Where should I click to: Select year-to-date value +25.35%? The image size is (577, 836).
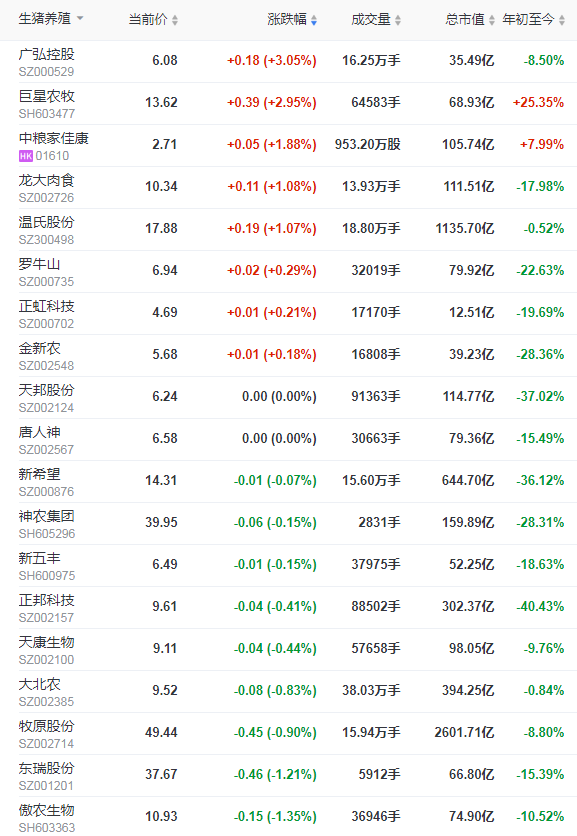click(538, 102)
